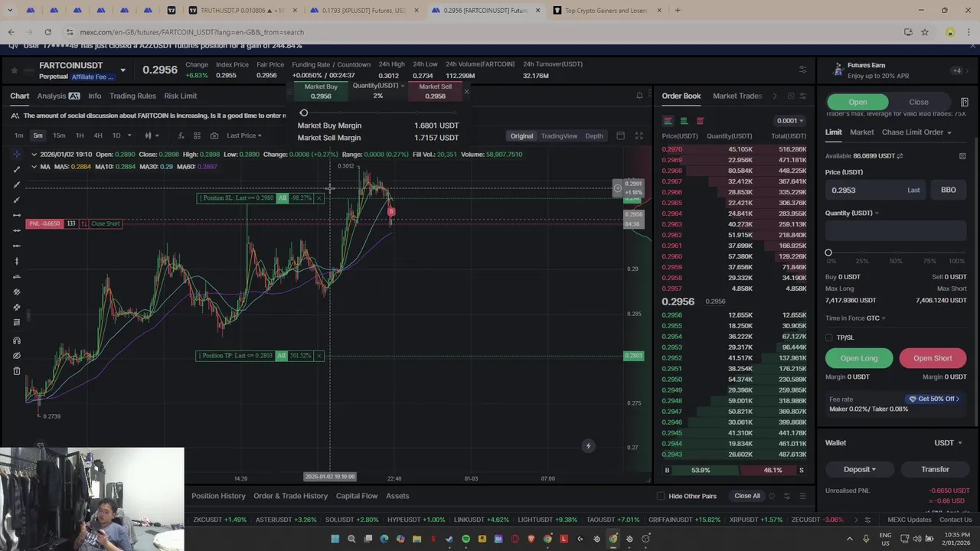Viewport: 980px width, 551px height.
Task: Switch to the Market Trades tab
Action: (737, 96)
